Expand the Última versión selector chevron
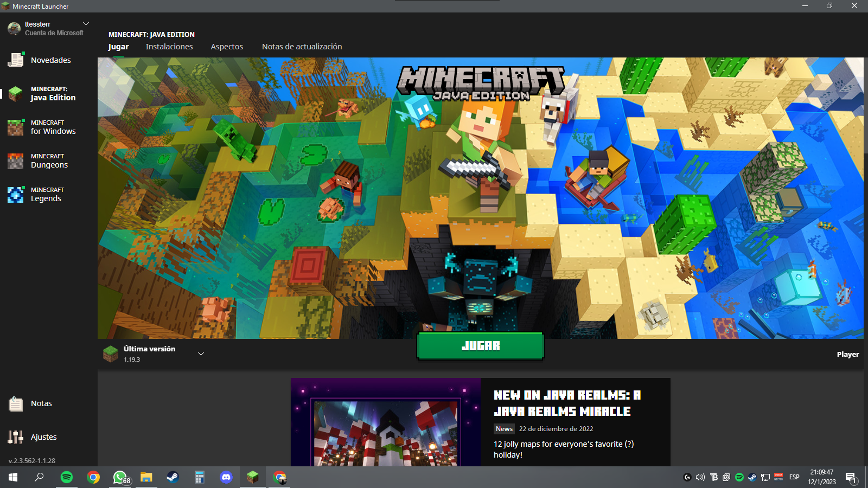 (201, 354)
